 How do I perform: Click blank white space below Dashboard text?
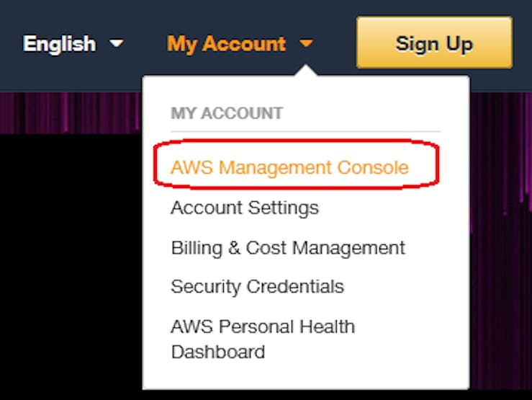pyautogui.click(x=306, y=375)
